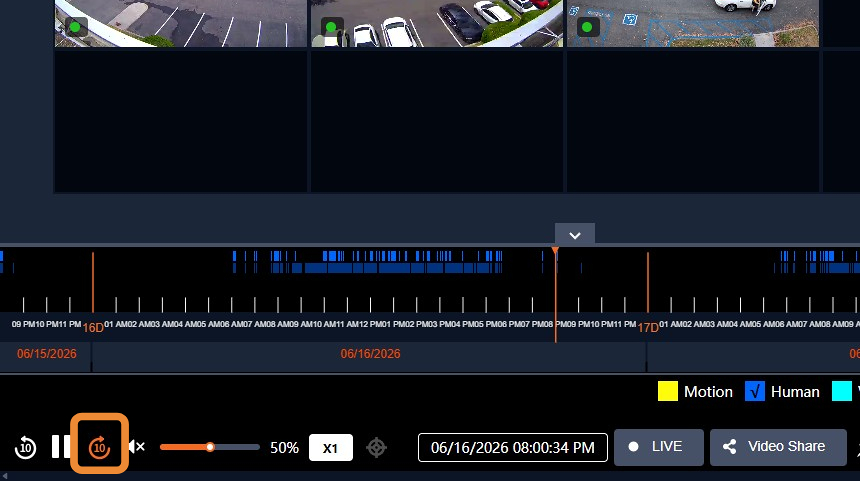Skip forward 10 seconds
Image resolution: width=860 pixels, height=481 pixels.
tap(99, 448)
